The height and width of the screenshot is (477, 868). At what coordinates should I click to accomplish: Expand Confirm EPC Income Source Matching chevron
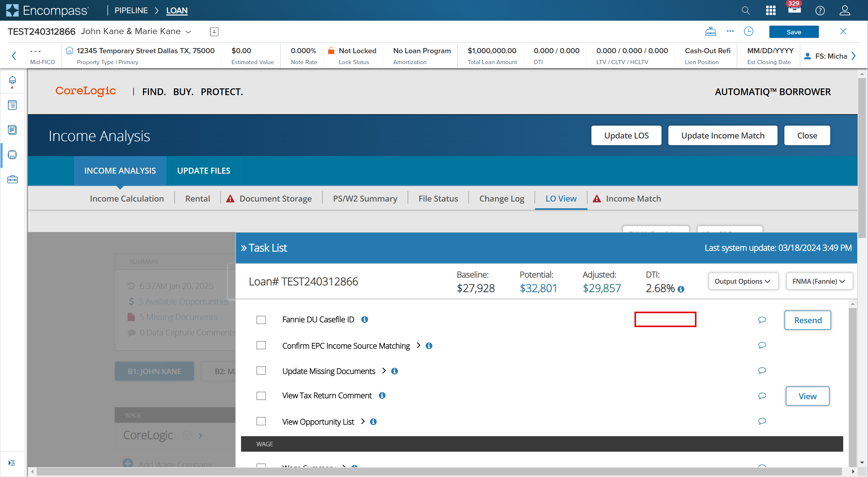click(418, 345)
